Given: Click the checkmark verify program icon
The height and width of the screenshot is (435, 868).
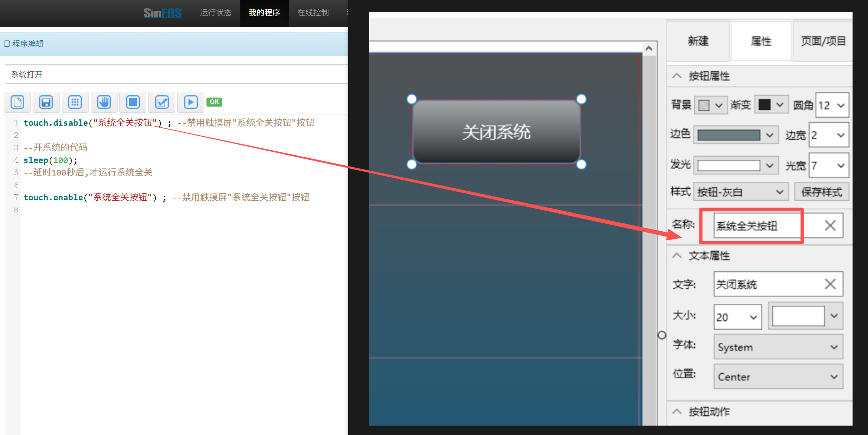Looking at the screenshot, I should 162,102.
